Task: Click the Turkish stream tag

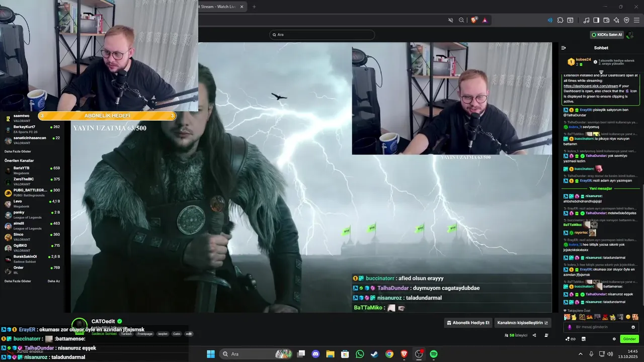Action: click(126, 334)
